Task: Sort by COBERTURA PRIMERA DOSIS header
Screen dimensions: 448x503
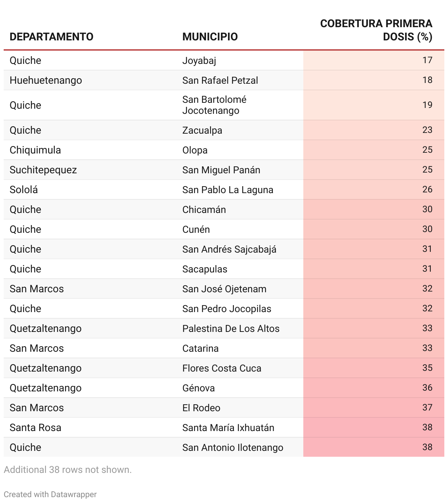Action: pos(376,30)
